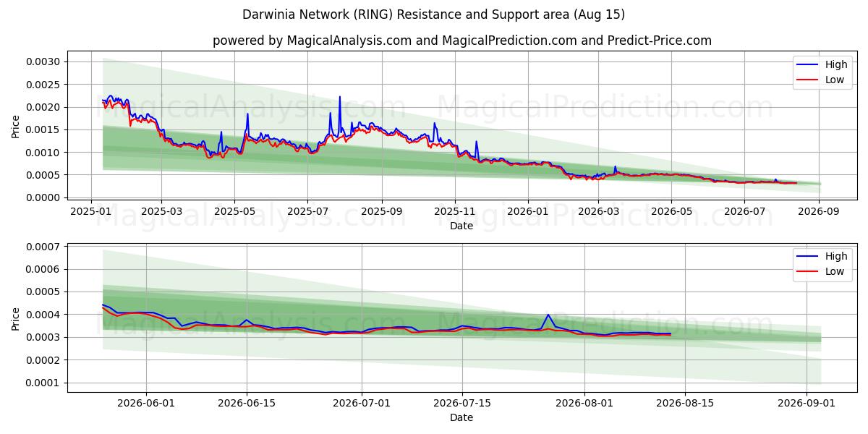Click the 0.0007 tick on bottom chart
The width and height of the screenshot is (868, 434).
[x=43, y=247]
